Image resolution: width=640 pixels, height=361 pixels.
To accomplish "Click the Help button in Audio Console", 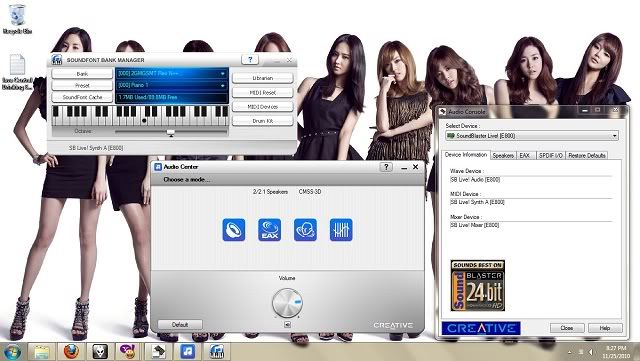I will coord(605,328).
